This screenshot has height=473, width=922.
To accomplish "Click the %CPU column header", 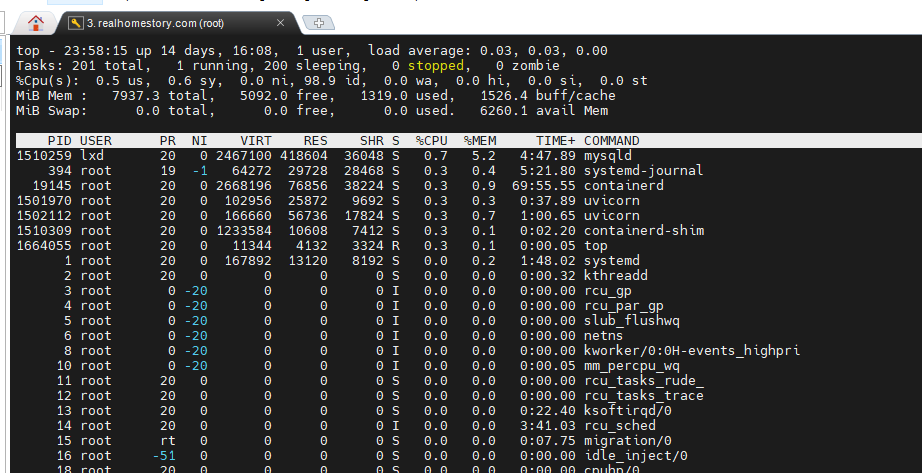I will point(432,141).
